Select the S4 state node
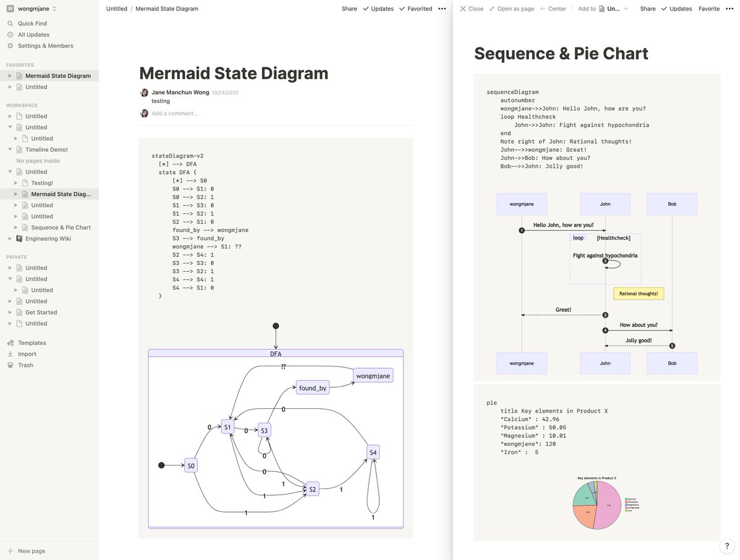This screenshot has height=560, width=740. 373,452
